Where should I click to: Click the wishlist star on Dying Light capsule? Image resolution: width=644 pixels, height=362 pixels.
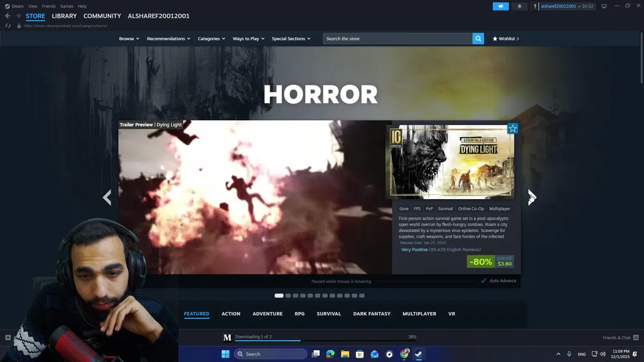[x=513, y=129]
